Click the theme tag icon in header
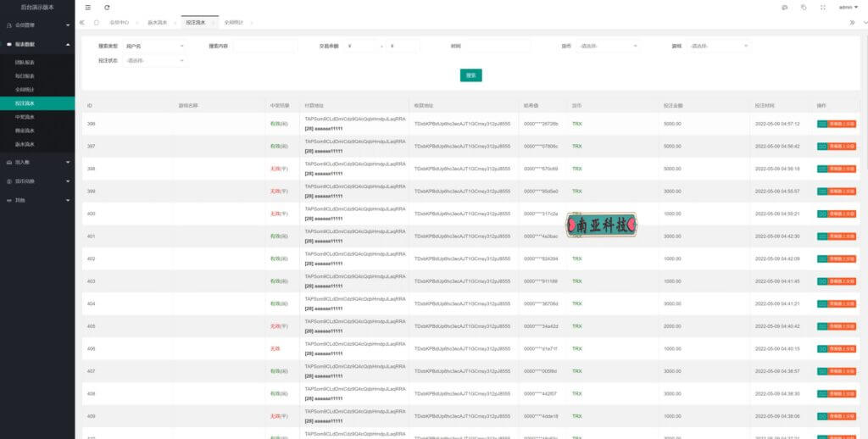Screen dimensions: 868x439 [804, 8]
